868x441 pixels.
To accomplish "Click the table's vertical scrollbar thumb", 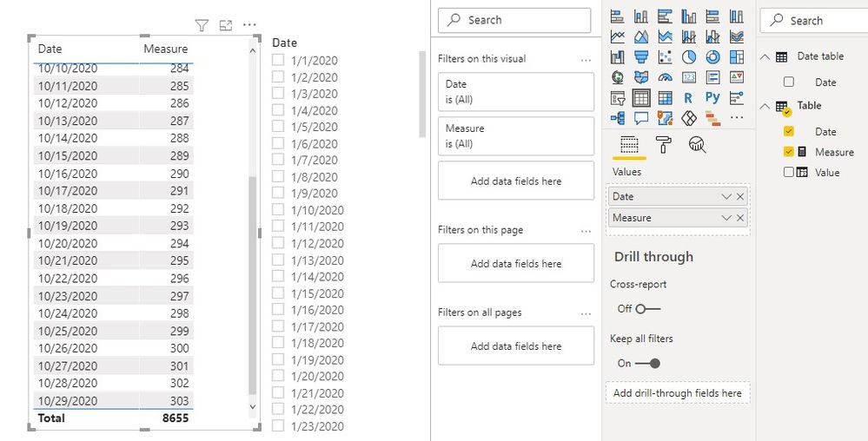I will point(253,286).
